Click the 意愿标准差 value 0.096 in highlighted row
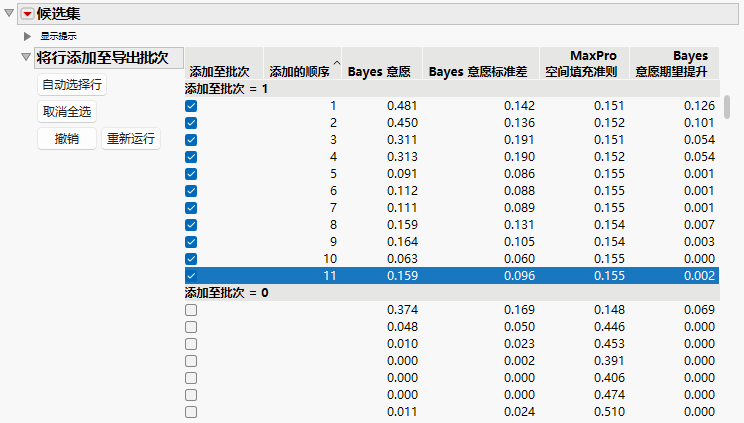Image resolution: width=744 pixels, height=423 pixels. [x=520, y=276]
